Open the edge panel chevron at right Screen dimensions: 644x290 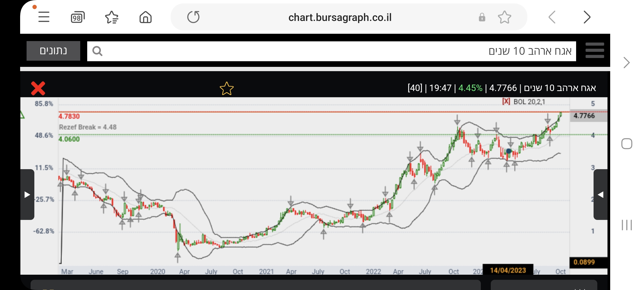[627, 63]
